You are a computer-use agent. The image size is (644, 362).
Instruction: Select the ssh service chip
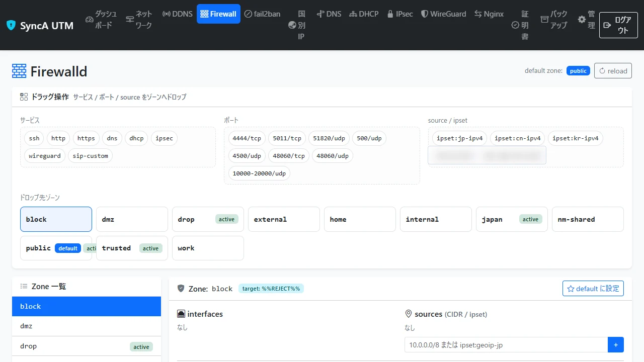pyautogui.click(x=34, y=138)
